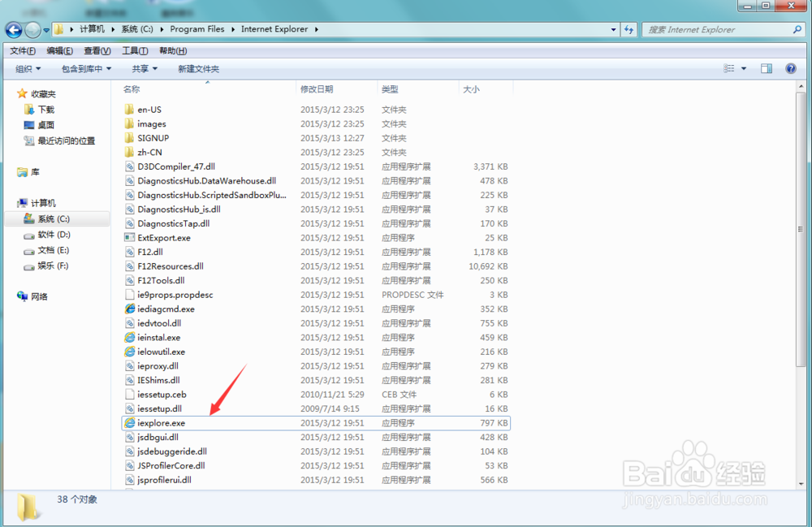Image resolution: width=812 pixels, height=527 pixels.
Task: Click the help question mark icon
Action: tap(791, 68)
